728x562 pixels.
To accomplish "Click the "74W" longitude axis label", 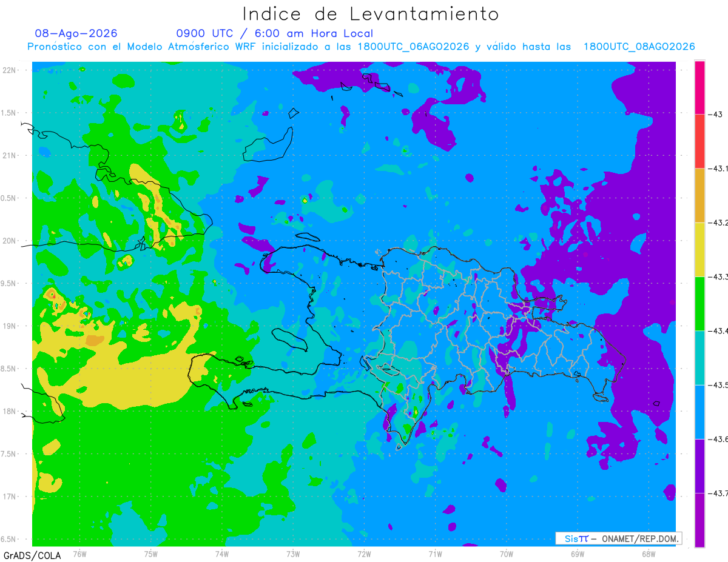I will tap(221, 554).
